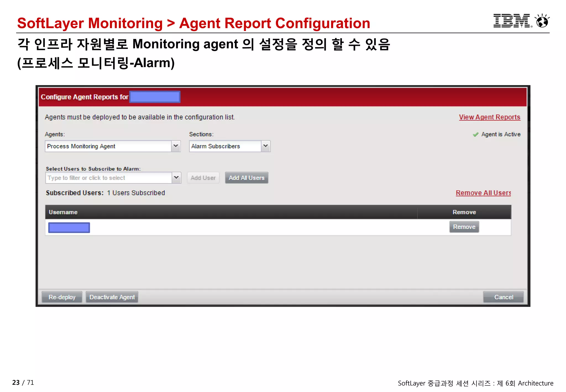Click the green Agent is Active checkmark icon

[475, 135]
